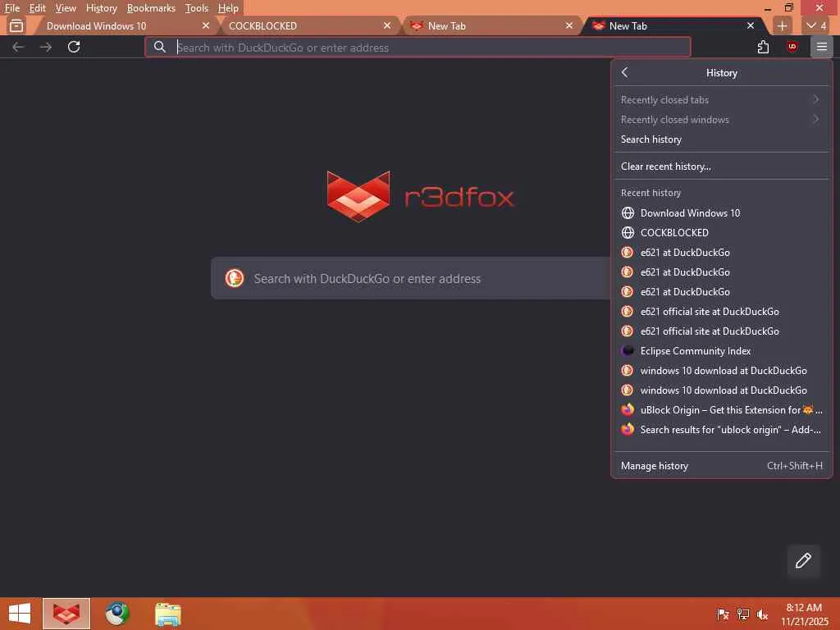Click the r3dfox taskbar icon

(x=66, y=614)
